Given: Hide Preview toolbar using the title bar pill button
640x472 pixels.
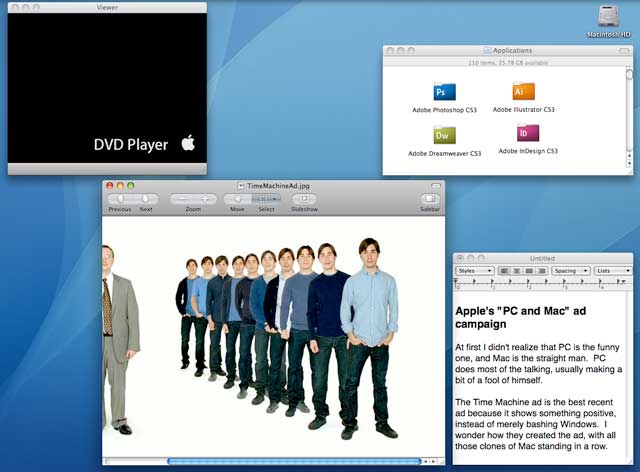Looking at the screenshot, I should coord(436,186).
